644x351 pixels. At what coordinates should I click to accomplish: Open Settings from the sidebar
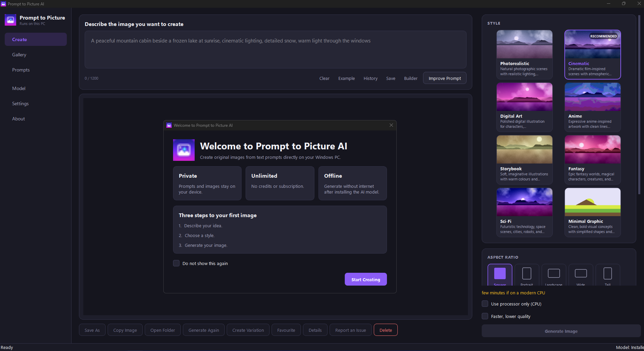(36, 104)
